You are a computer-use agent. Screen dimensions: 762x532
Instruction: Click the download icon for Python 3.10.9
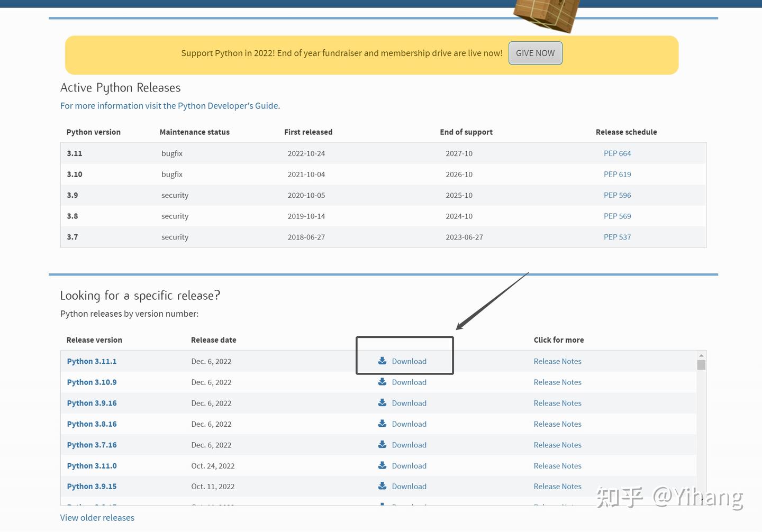[x=382, y=382]
